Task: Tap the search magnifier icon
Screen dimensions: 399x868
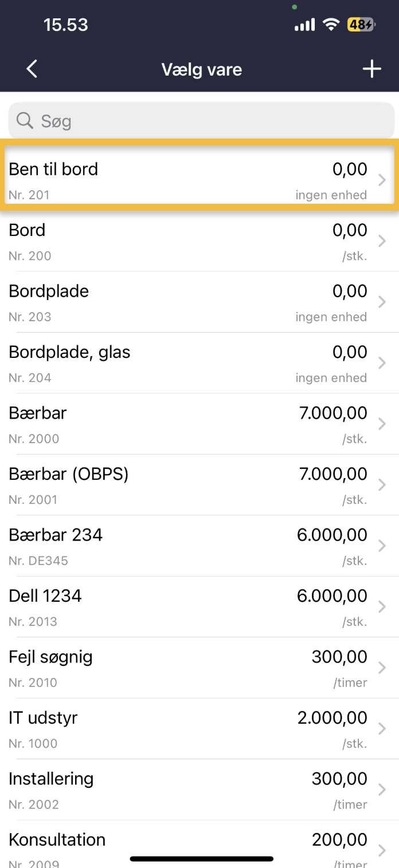Action: (25, 121)
